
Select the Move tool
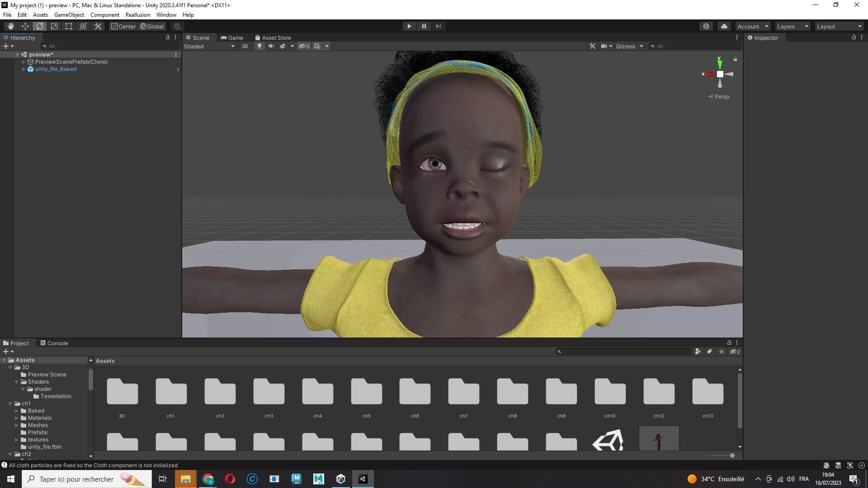[25, 26]
